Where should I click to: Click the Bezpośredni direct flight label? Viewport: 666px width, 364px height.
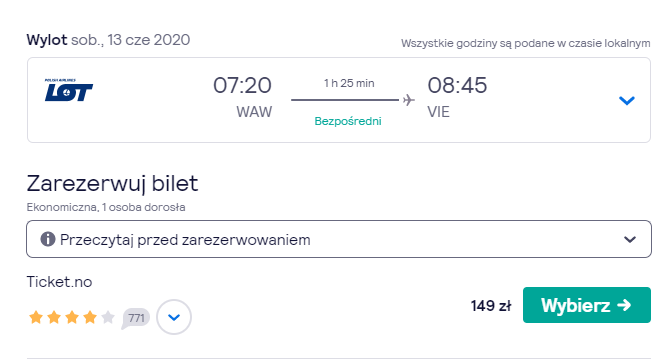click(348, 121)
